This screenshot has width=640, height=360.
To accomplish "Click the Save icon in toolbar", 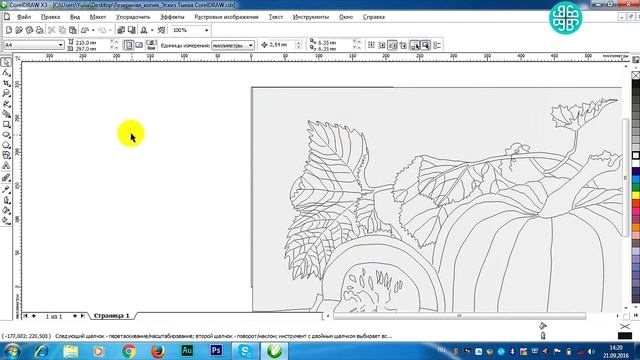I will click(29, 30).
